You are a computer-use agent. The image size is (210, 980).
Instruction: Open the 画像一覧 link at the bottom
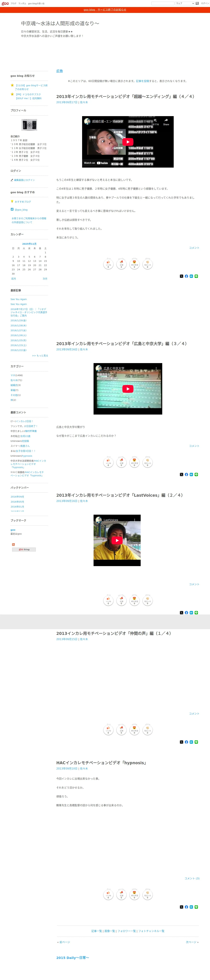[x=110, y=931]
